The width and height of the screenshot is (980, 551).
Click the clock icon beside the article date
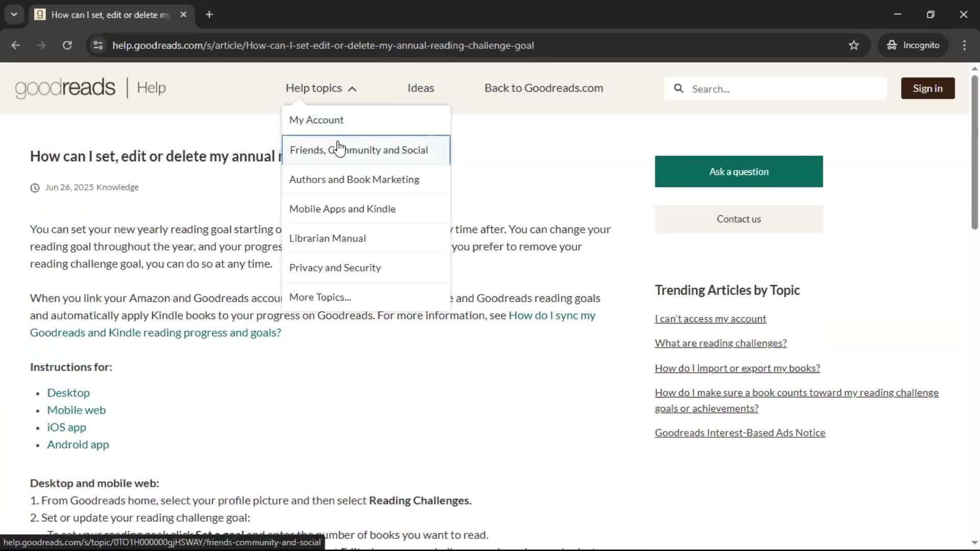[35, 188]
